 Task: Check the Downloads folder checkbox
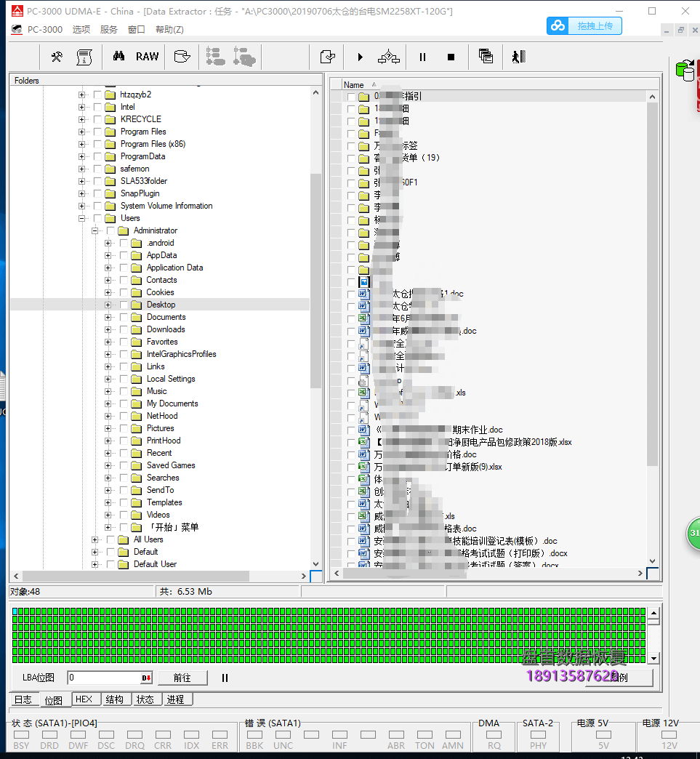pos(124,329)
